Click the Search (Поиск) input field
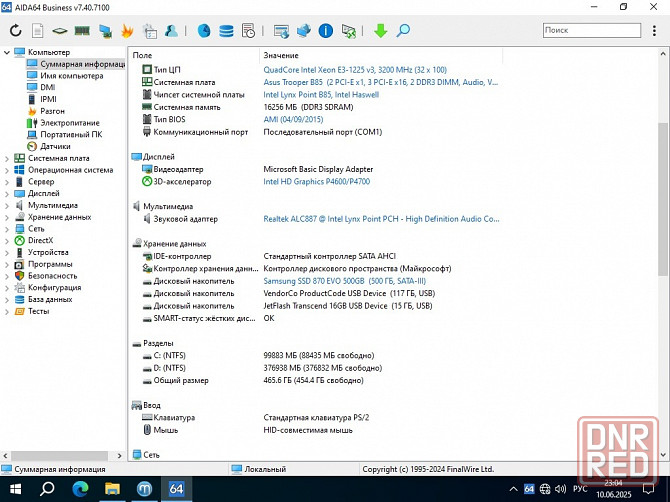 pos(592,30)
